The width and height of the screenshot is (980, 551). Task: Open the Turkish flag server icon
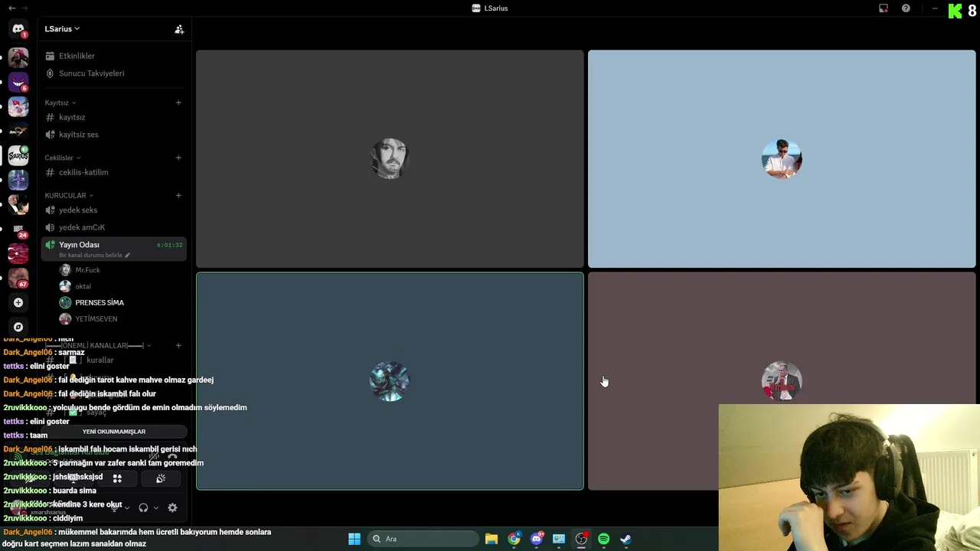(x=18, y=253)
